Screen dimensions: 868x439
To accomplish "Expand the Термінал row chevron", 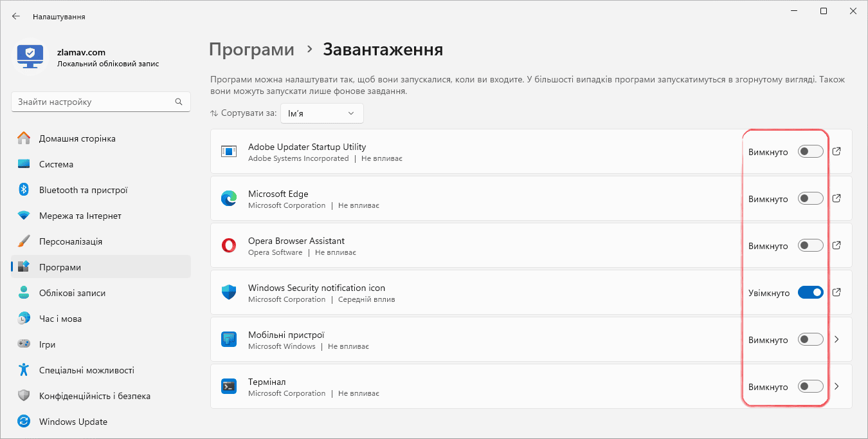I will tap(836, 386).
